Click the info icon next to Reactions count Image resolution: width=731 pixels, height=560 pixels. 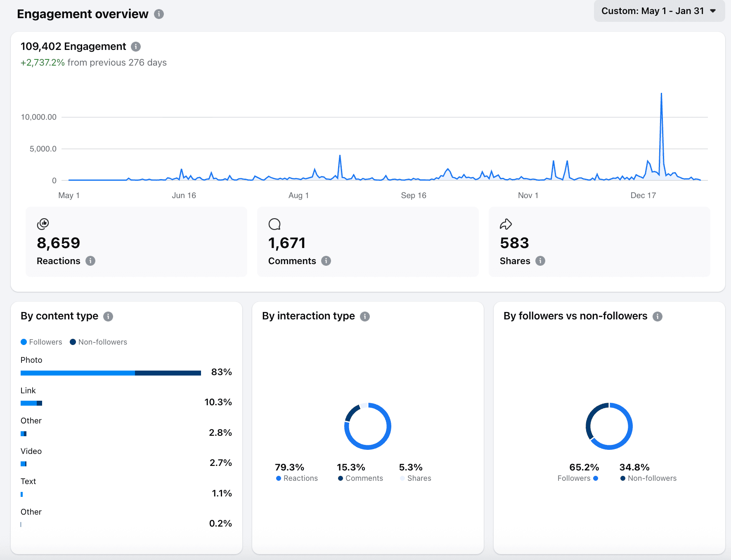point(92,261)
